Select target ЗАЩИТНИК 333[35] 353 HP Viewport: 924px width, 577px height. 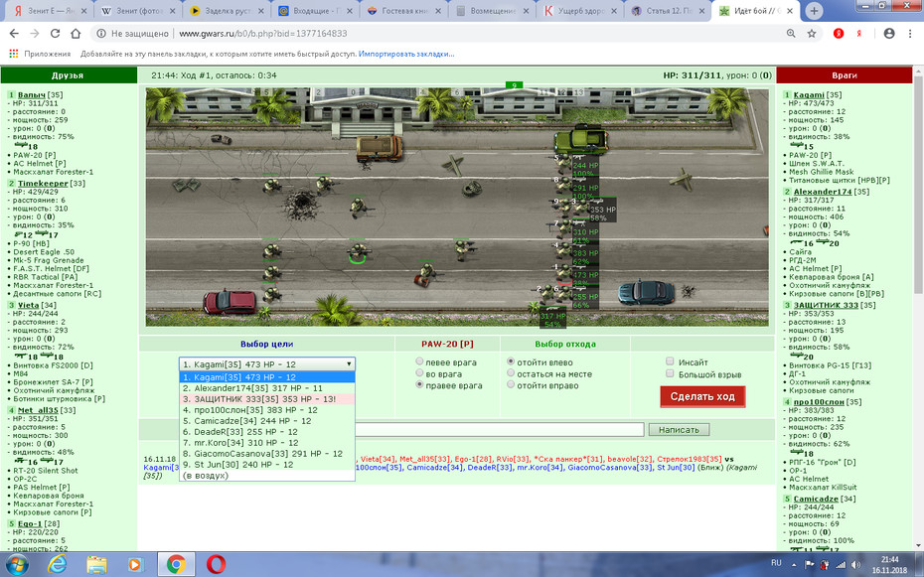coord(267,399)
